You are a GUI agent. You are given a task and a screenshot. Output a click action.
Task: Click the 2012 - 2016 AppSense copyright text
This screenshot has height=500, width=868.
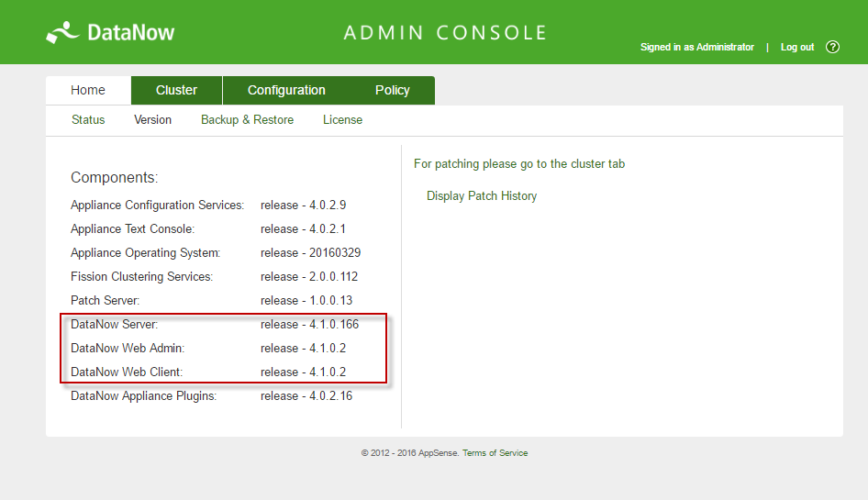[409, 453]
